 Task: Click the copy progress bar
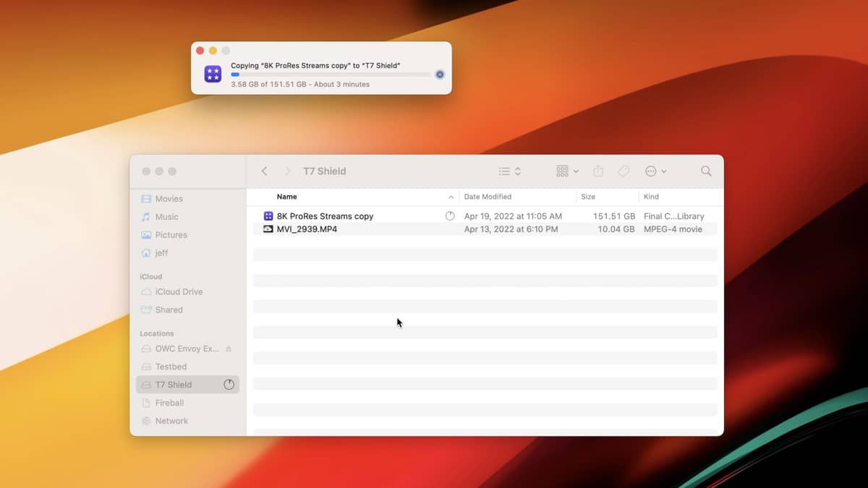point(331,74)
